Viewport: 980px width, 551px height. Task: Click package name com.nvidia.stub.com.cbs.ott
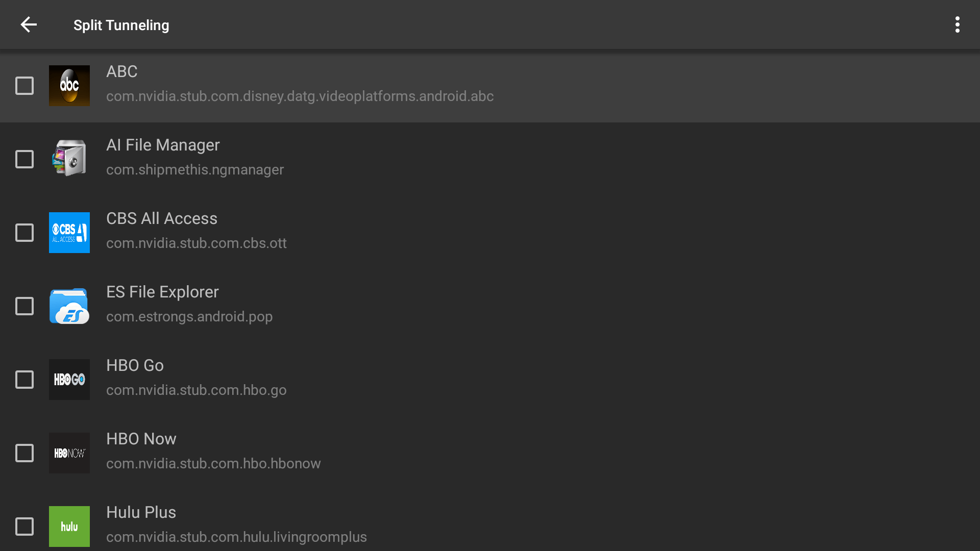click(x=197, y=243)
